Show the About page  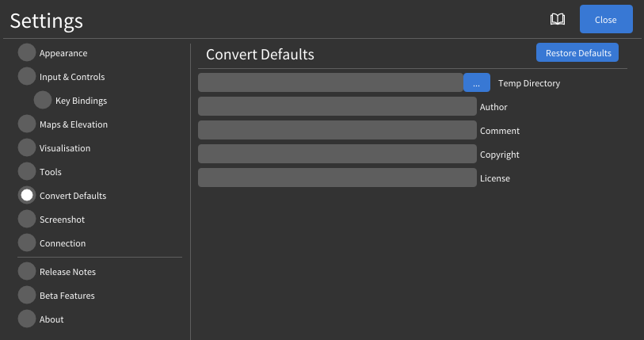[x=27, y=319]
